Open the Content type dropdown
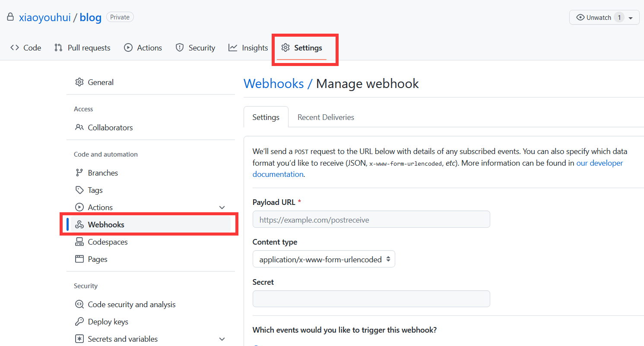 point(324,259)
